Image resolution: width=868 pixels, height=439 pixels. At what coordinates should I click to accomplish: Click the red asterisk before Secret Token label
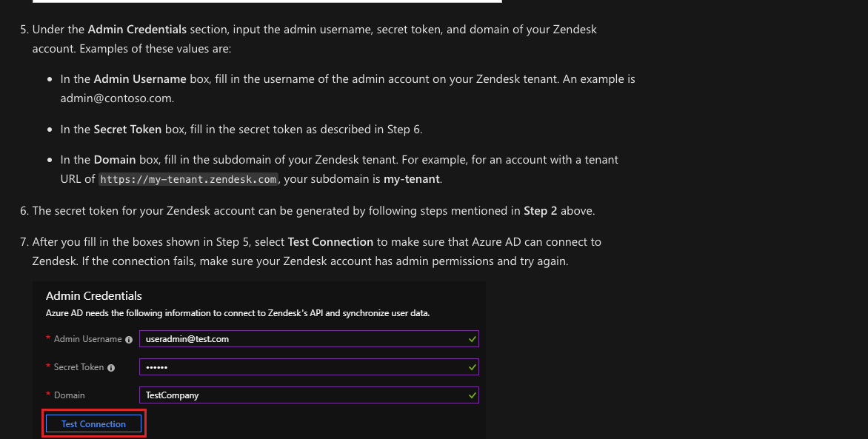48,367
